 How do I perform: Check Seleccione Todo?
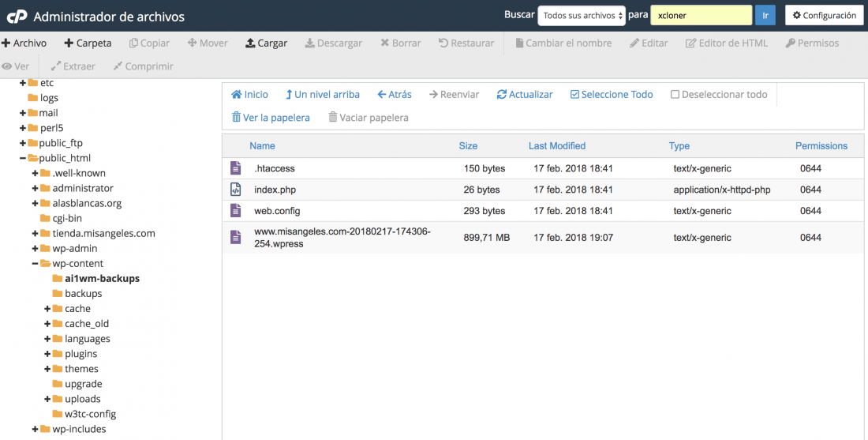tap(612, 95)
